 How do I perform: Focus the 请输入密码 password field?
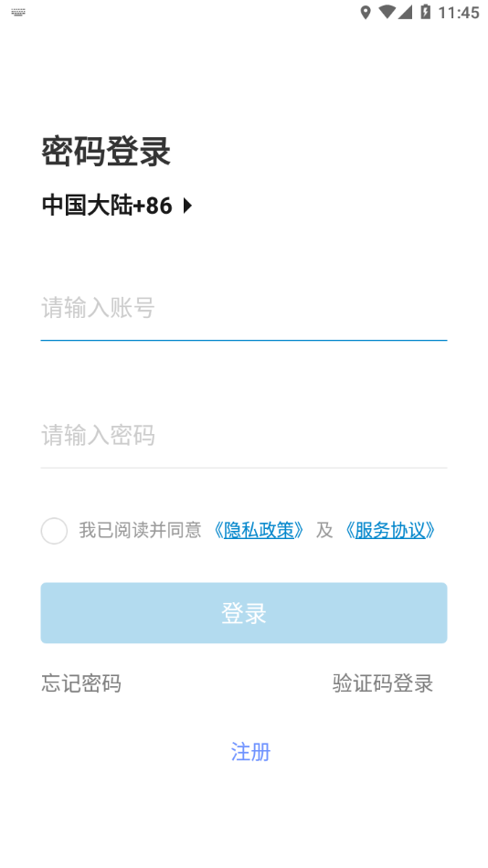coord(244,436)
